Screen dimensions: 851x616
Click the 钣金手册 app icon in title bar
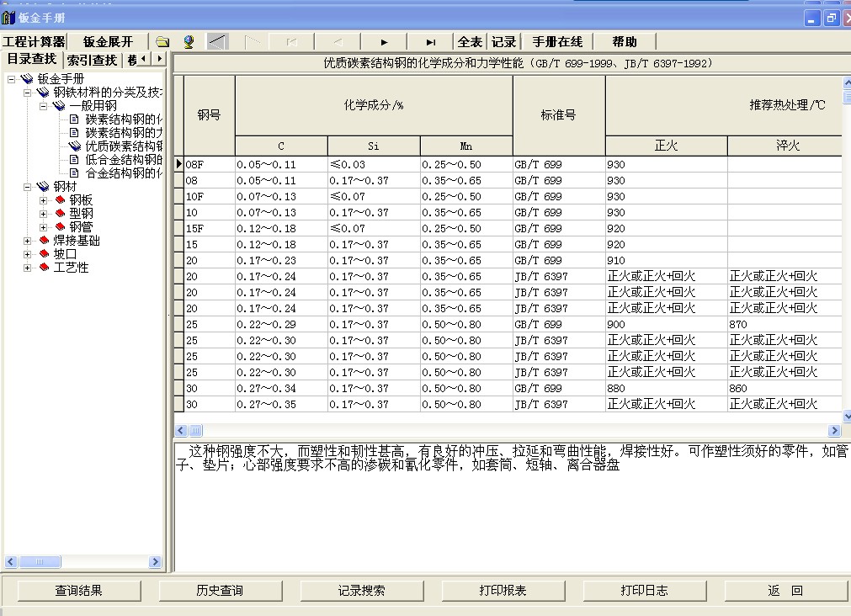pyautogui.click(x=8, y=18)
